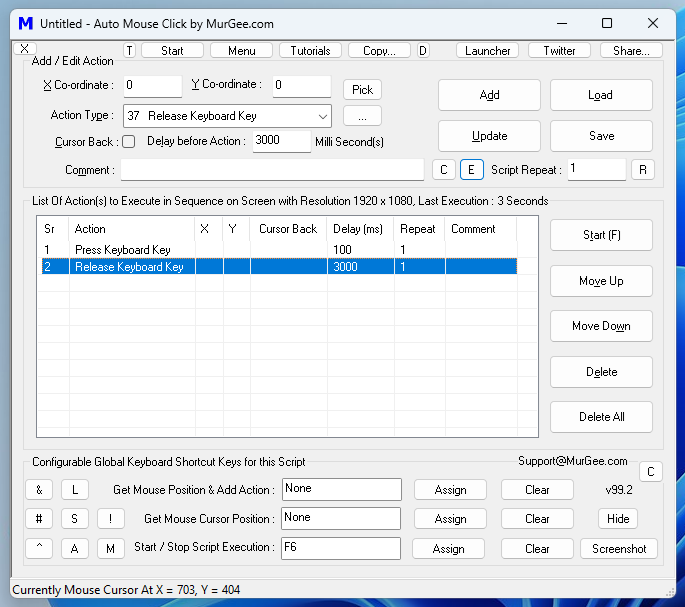Toggle the Cursor Back checkbox
Image resolution: width=685 pixels, height=607 pixels.
(128, 142)
